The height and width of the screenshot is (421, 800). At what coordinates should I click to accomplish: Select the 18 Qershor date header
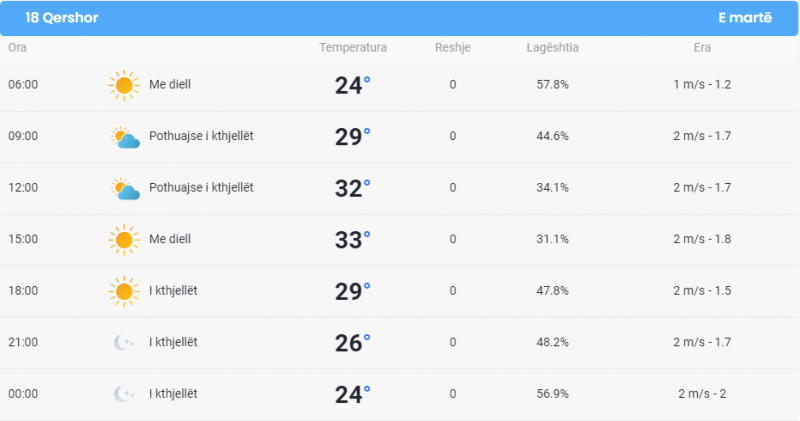point(62,18)
